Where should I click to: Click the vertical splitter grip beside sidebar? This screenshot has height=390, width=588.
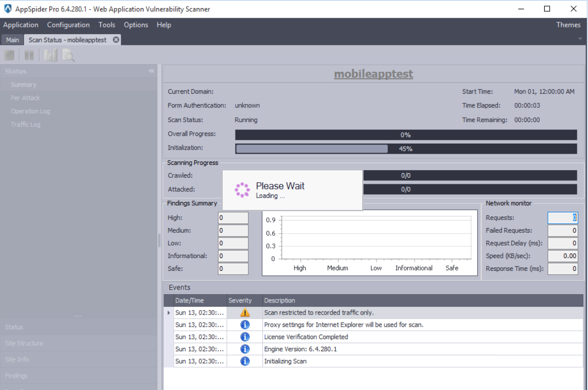coord(159,240)
